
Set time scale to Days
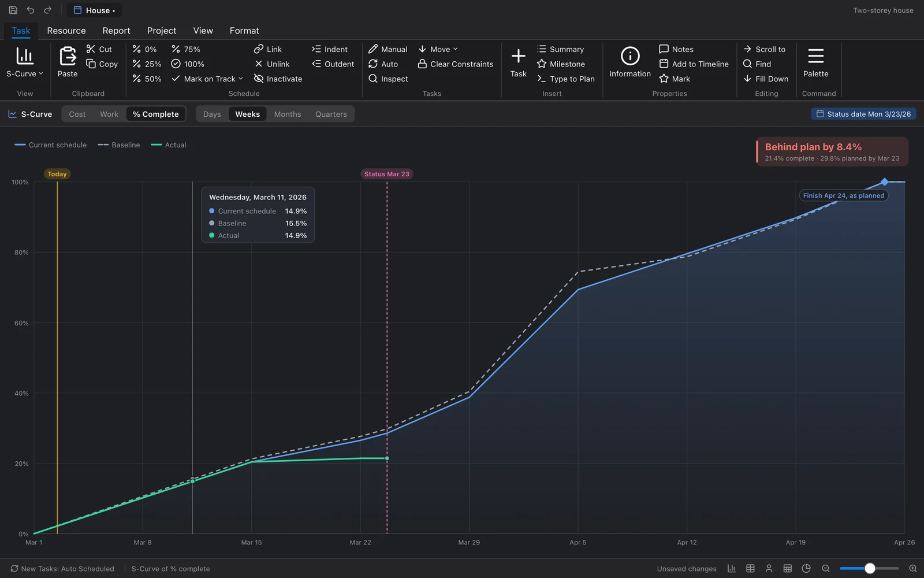point(212,114)
